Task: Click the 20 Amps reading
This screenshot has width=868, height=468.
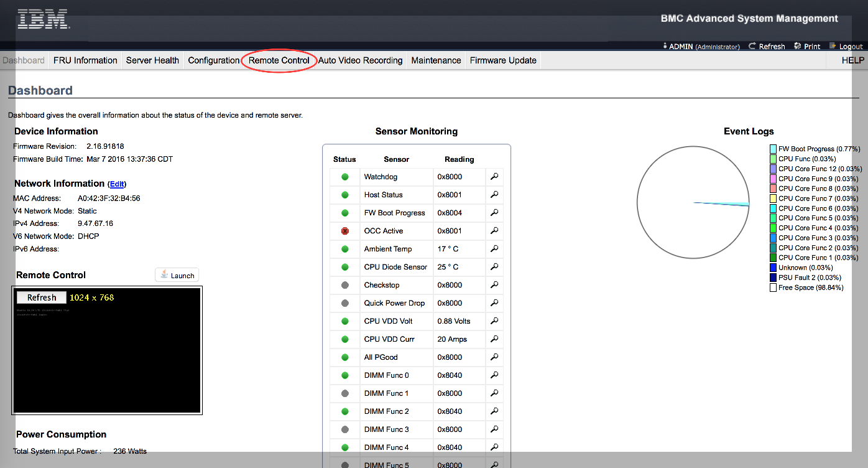Action: 452,339
